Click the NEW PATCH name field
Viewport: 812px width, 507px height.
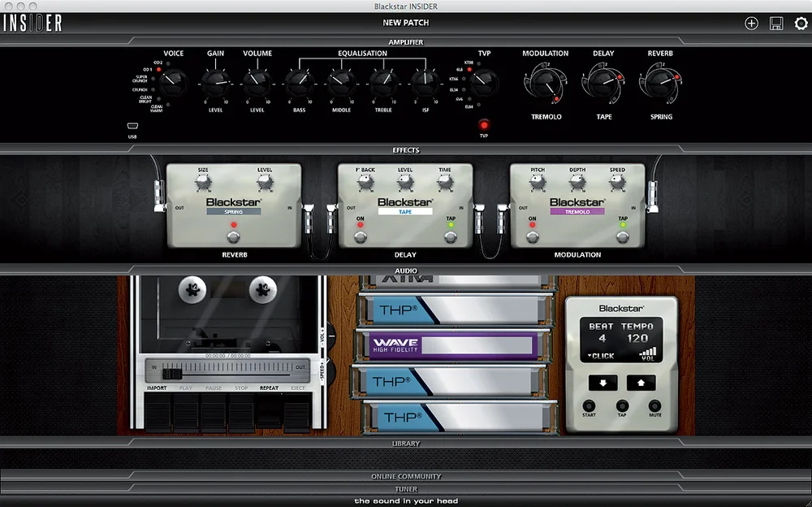(x=405, y=23)
